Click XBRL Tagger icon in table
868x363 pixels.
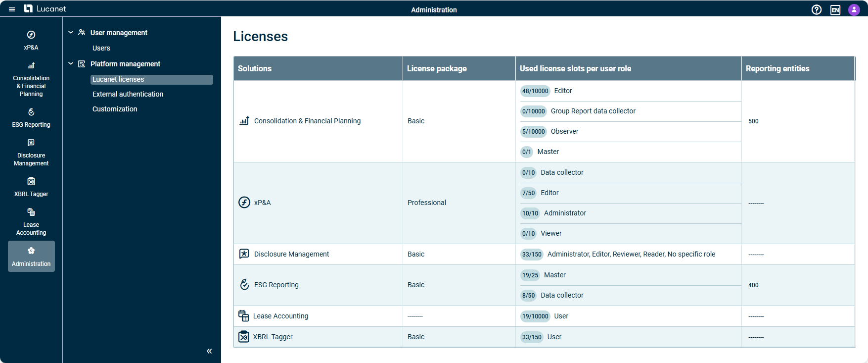click(x=244, y=337)
